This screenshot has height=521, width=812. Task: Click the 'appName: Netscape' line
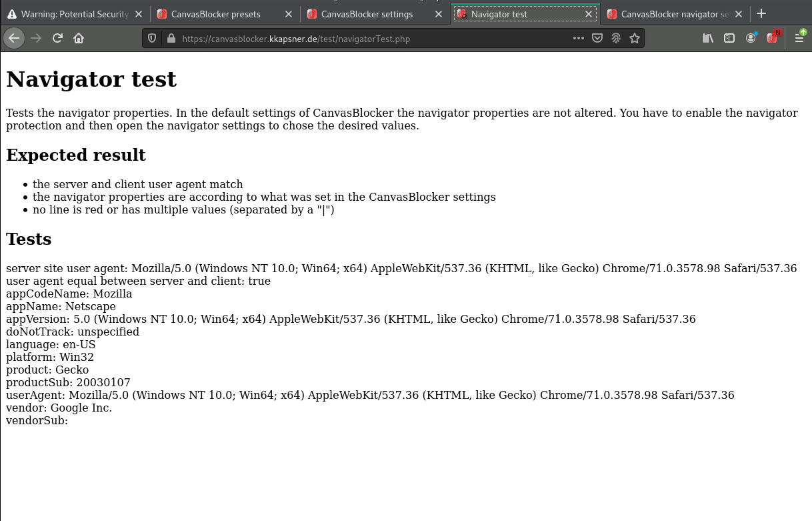click(61, 306)
